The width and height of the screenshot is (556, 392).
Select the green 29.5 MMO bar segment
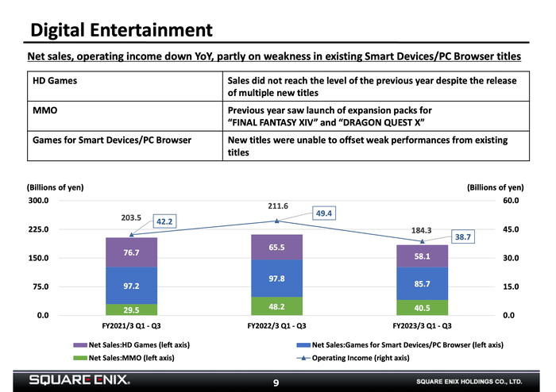pyautogui.click(x=131, y=309)
